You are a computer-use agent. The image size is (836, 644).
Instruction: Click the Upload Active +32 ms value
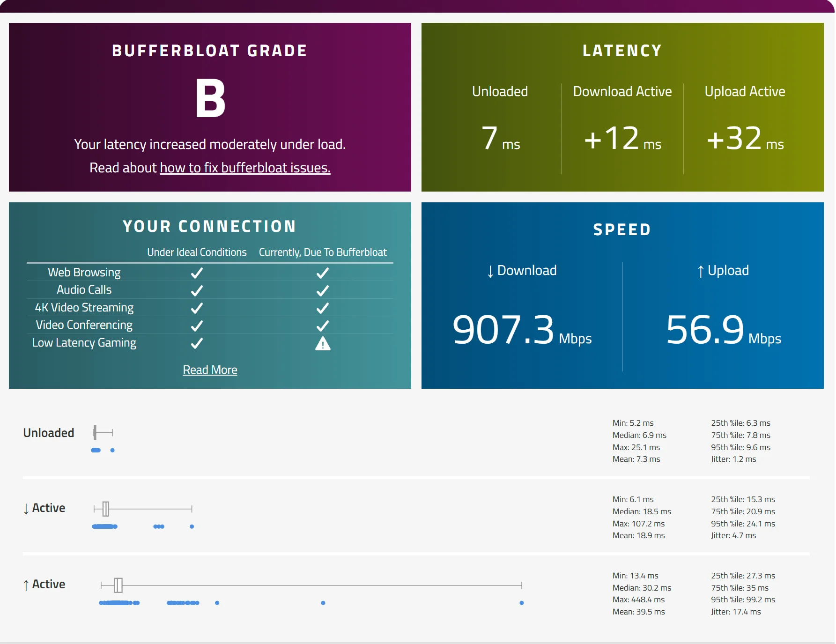[x=745, y=139]
